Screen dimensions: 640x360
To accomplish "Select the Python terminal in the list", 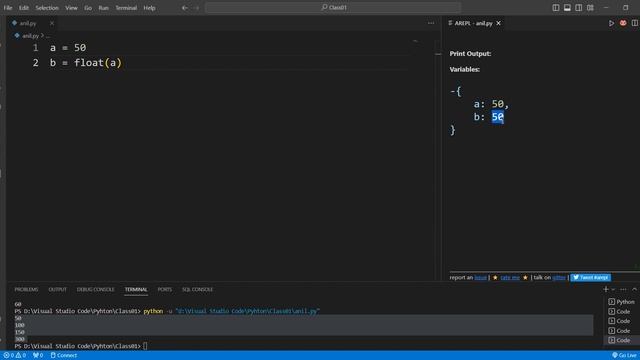I will pos(621,302).
